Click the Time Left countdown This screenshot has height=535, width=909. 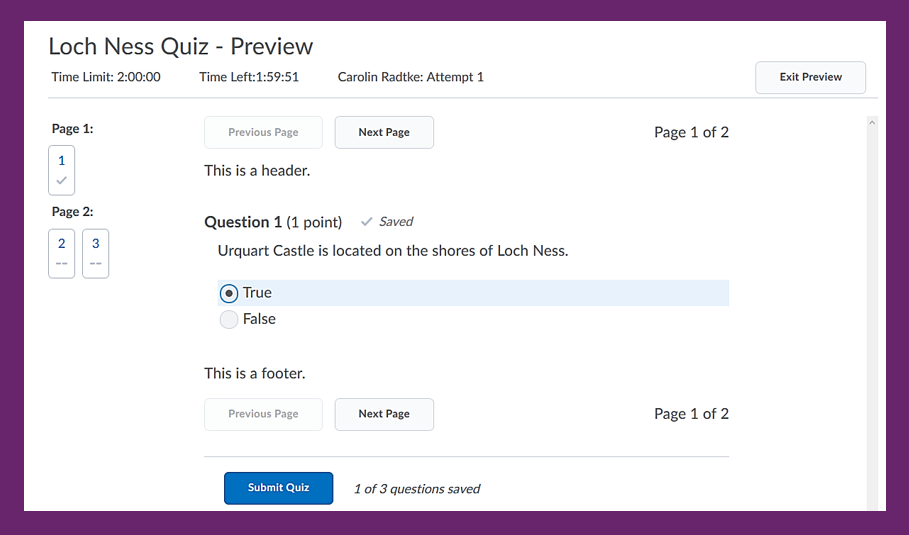pyautogui.click(x=249, y=77)
